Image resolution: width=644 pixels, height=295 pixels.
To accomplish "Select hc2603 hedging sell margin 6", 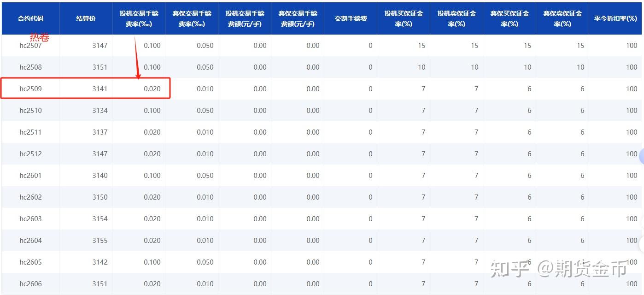I will pos(582,219).
